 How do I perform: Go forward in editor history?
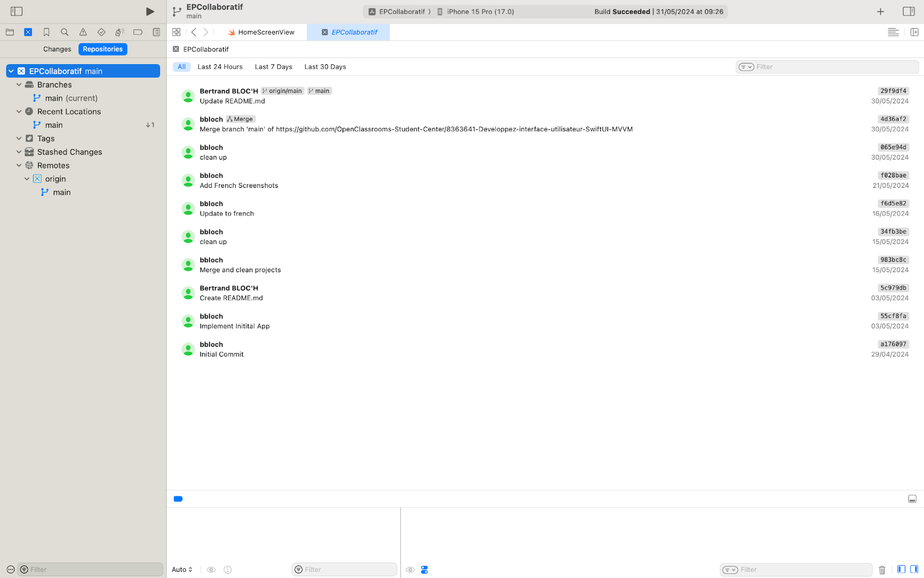pyautogui.click(x=206, y=32)
